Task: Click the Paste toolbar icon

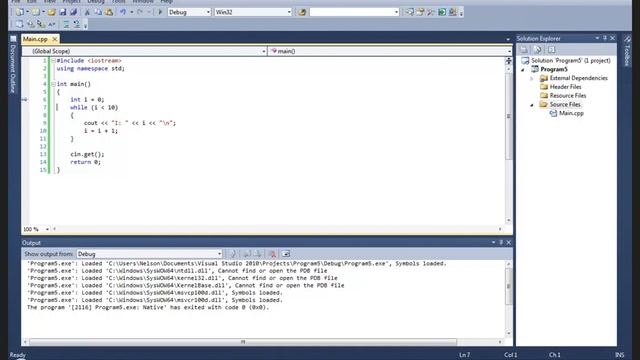Action: click(109, 12)
